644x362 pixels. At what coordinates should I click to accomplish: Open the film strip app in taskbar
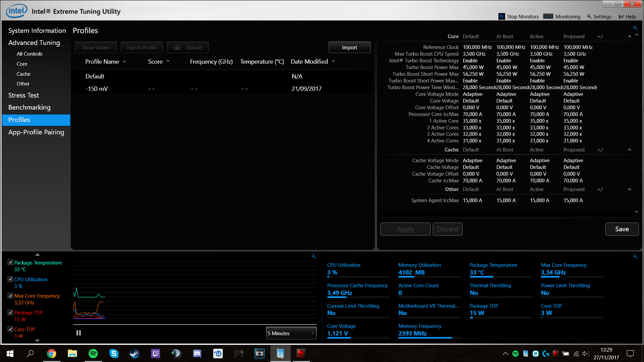259,353
